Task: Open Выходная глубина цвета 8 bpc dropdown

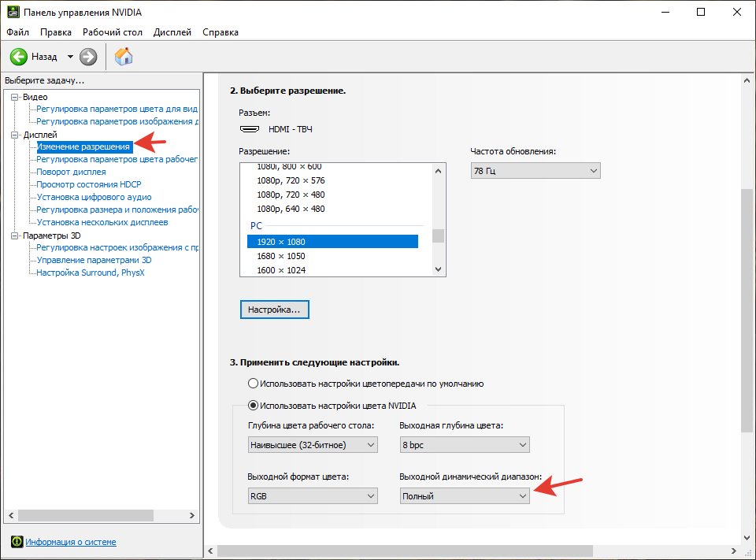Action: click(x=465, y=445)
